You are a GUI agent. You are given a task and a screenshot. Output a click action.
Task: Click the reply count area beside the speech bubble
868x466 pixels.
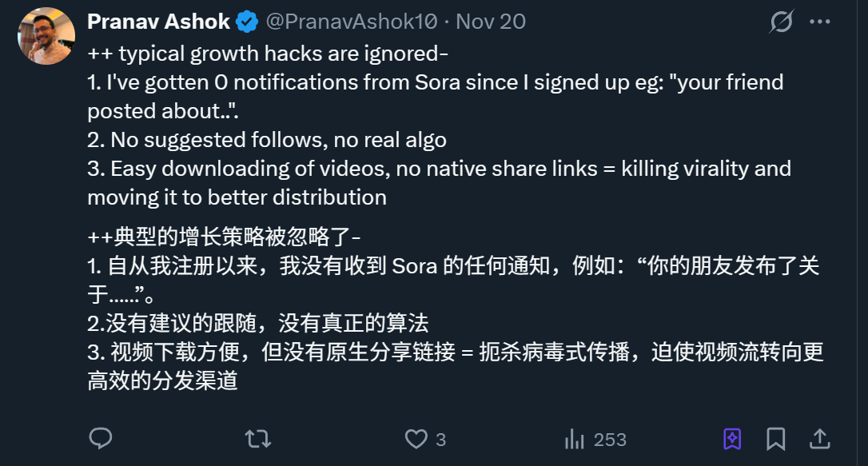click(120, 439)
